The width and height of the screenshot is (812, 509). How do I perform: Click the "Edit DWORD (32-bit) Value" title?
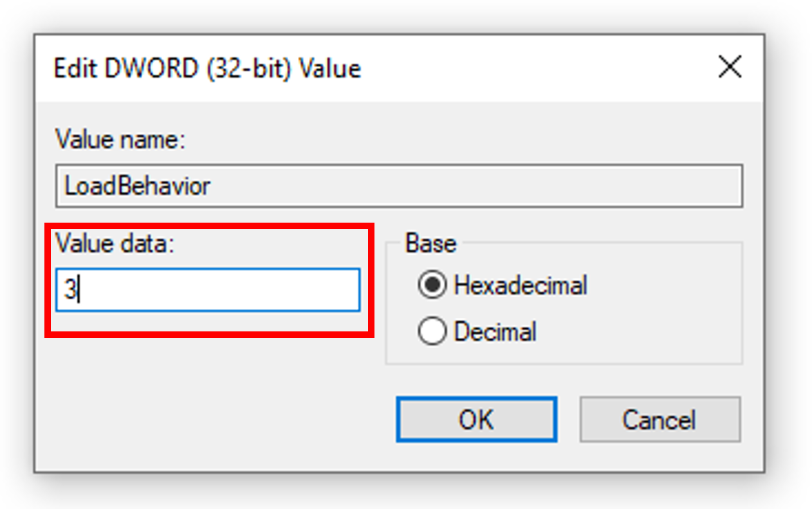[x=207, y=68]
